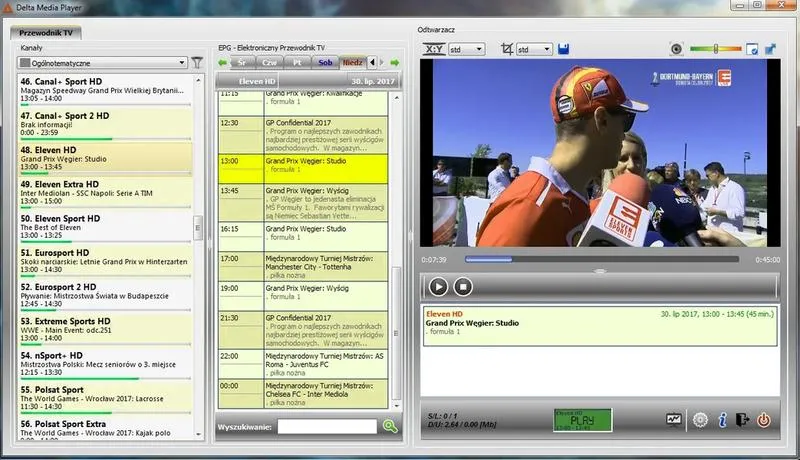Go to previous EPG day with green left arrow

[x=222, y=63]
